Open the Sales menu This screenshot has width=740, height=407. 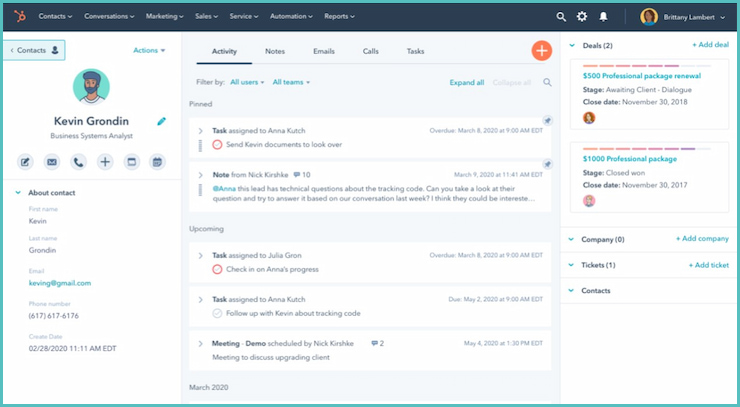206,16
